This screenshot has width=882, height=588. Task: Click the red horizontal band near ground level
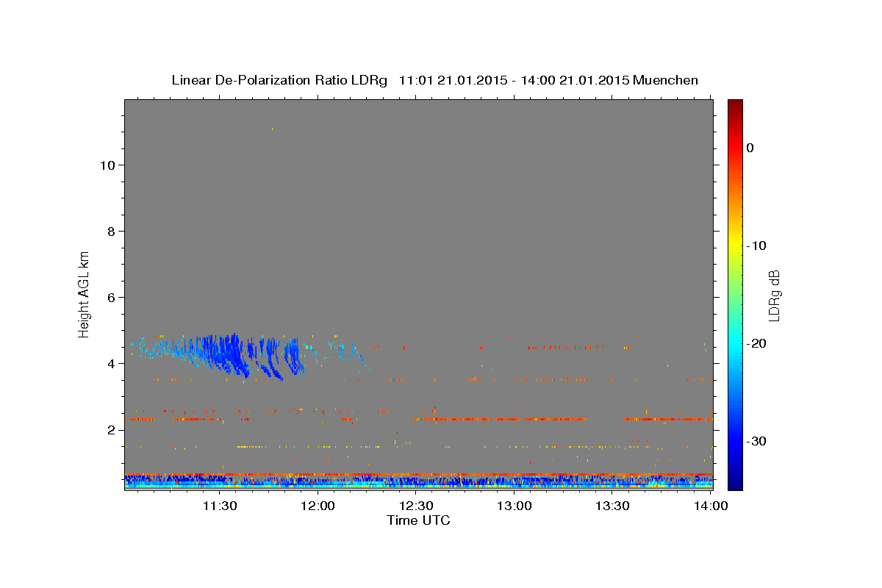418,474
